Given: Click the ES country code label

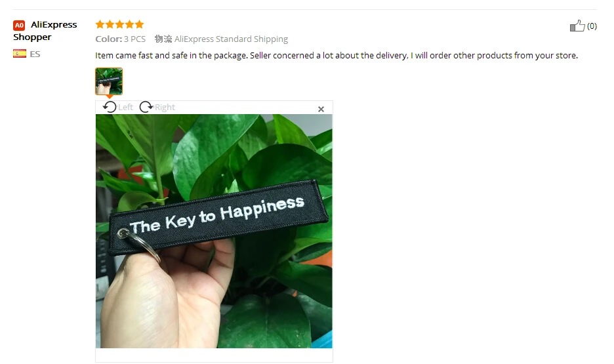Looking at the screenshot, I should (x=35, y=54).
